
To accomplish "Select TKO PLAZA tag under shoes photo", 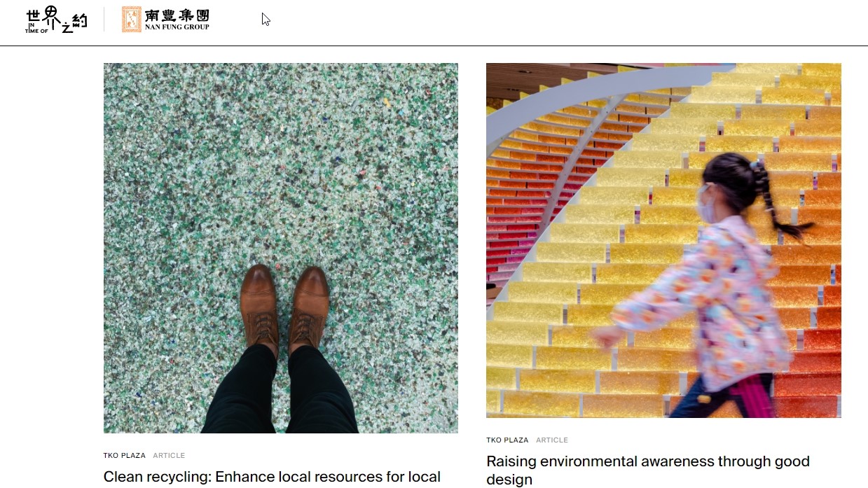I will pos(125,456).
